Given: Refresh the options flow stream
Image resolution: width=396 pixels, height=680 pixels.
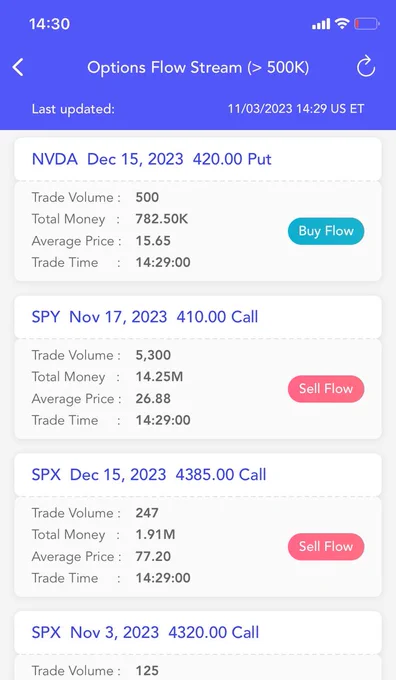Looking at the screenshot, I should 366,66.
